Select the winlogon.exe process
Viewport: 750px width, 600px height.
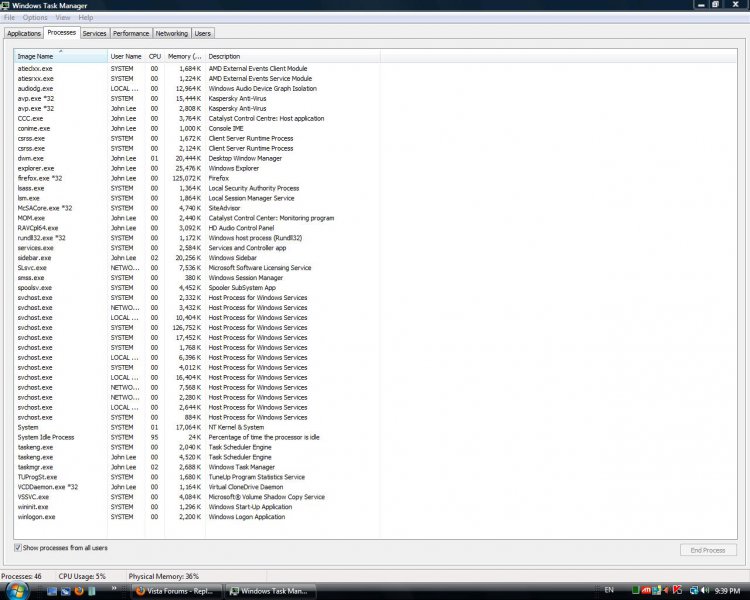(197, 517)
